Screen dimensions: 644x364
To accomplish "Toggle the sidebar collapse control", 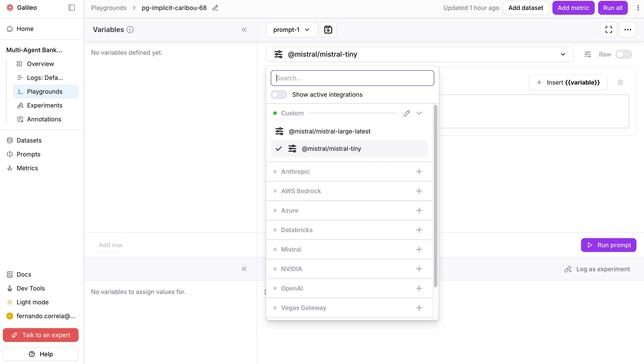I will coord(72,8).
